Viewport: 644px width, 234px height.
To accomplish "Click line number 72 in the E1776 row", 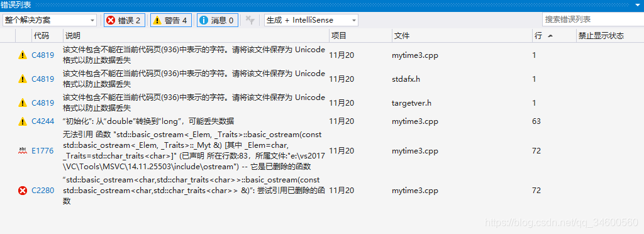I will (536, 151).
